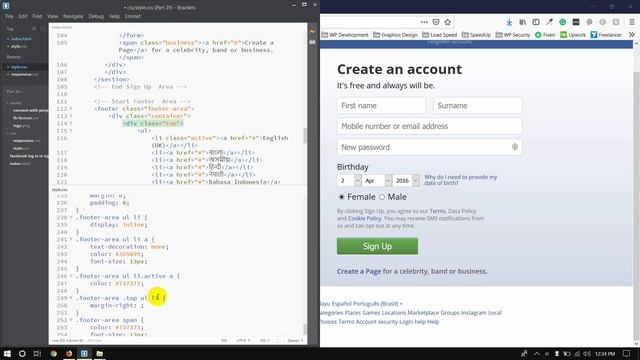Open the UTF-8 encoding dropdown in status bar
The width and height of the screenshot is (640, 360).
tap(243, 340)
